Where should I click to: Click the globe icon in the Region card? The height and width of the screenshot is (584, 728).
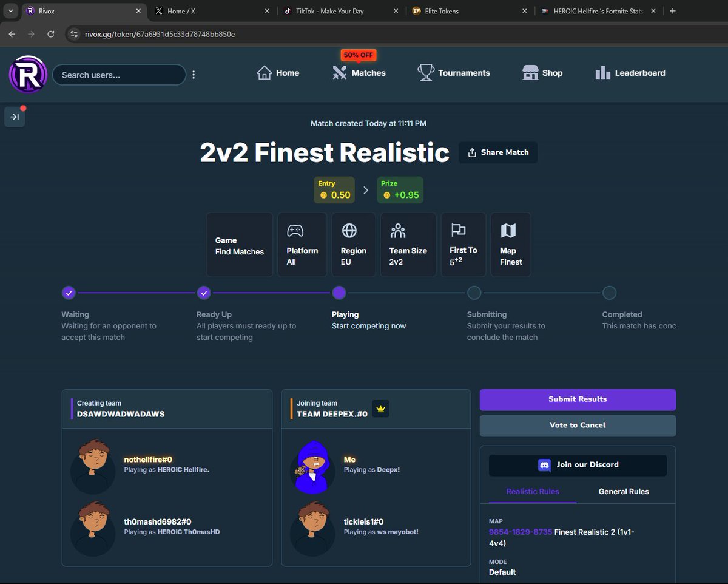[x=349, y=231]
